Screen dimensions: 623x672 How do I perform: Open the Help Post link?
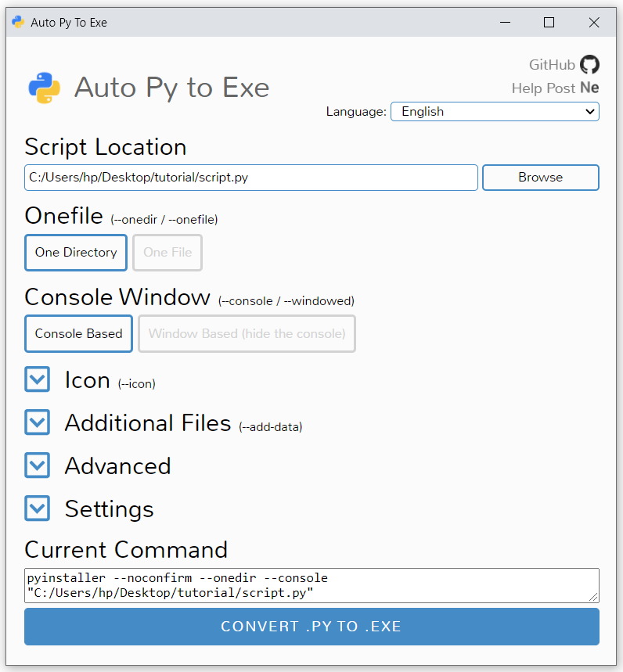(543, 88)
